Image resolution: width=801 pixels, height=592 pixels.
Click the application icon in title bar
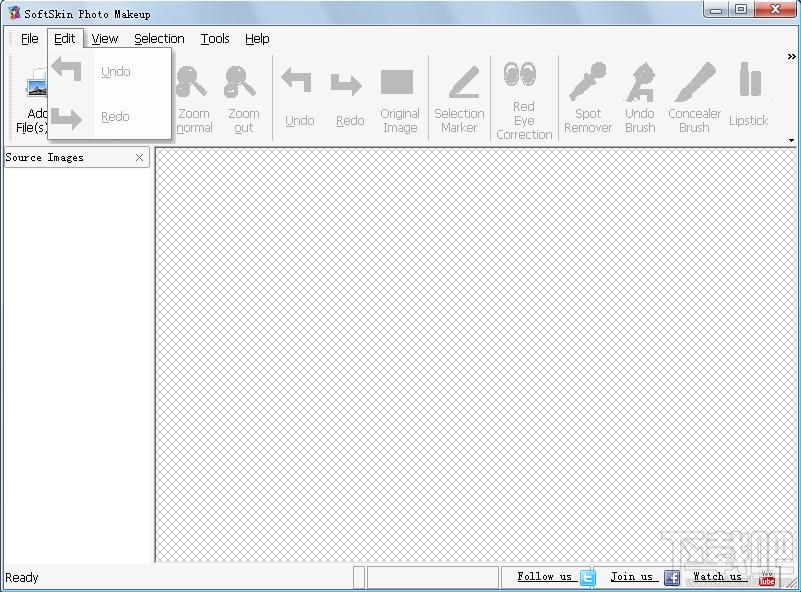[15, 13]
